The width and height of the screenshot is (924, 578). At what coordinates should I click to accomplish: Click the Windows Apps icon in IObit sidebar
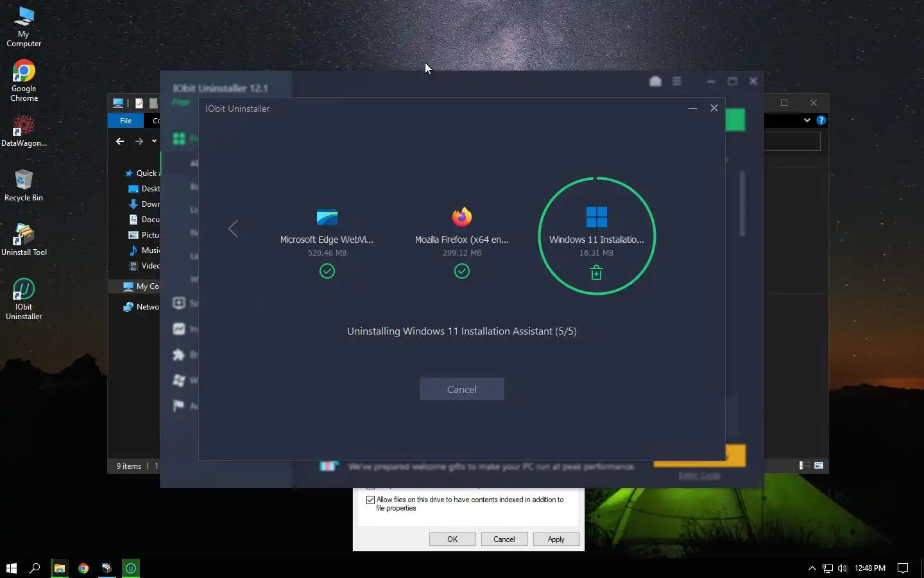(179, 380)
